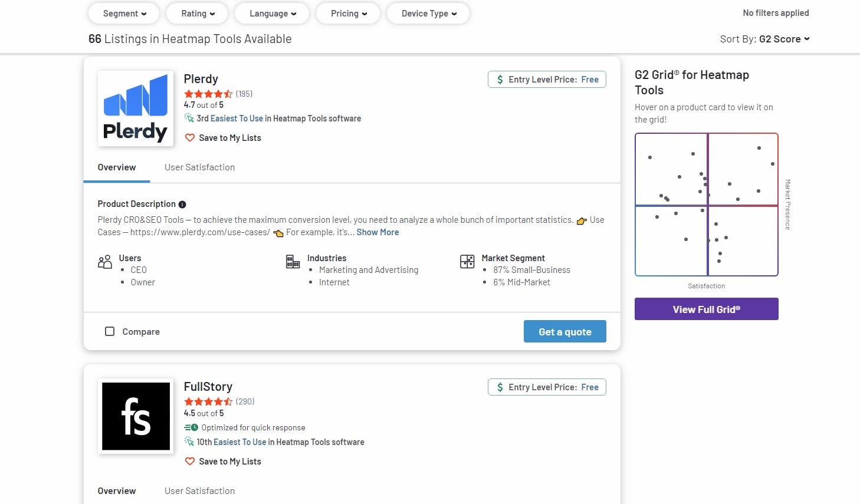The image size is (860, 504).
Task: Click the Users people icon
Action: (x=104, y=262)
